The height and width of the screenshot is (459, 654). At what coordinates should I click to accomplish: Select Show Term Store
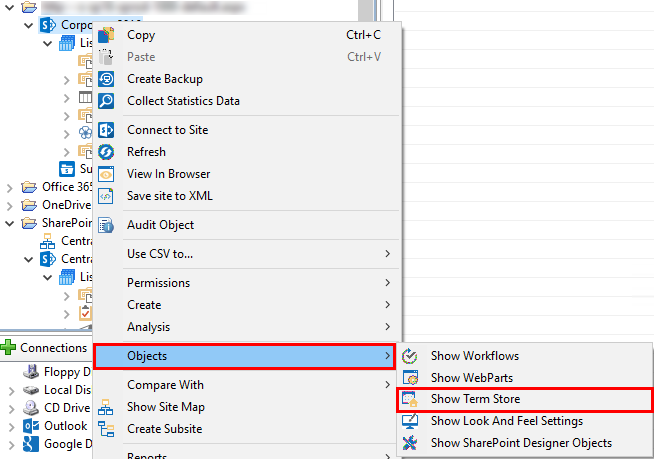point(475,400)
